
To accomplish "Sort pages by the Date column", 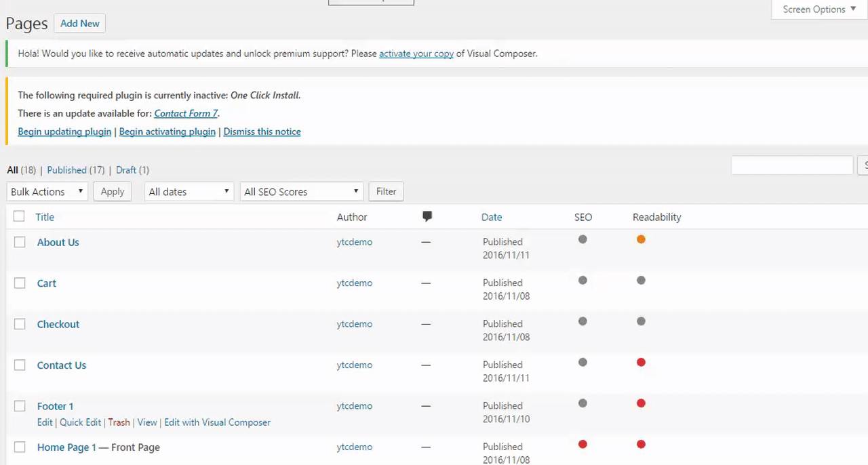I will [x=492, y=217].
